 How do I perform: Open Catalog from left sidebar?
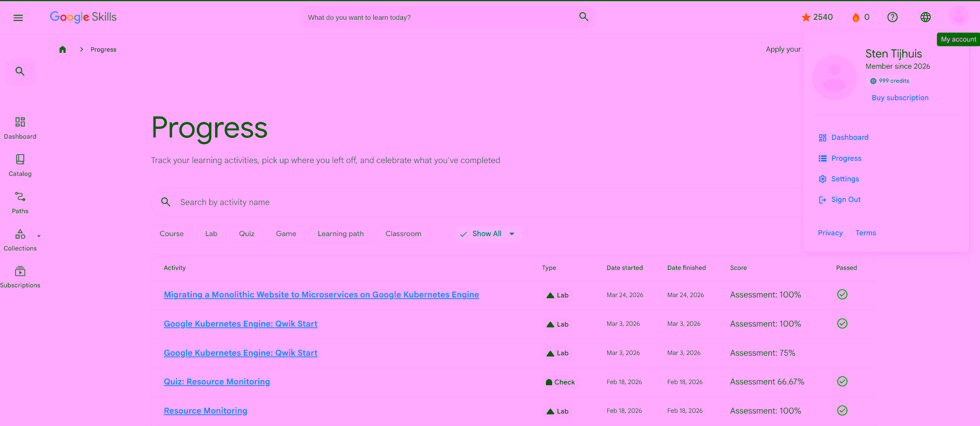(x=20, y=165)
